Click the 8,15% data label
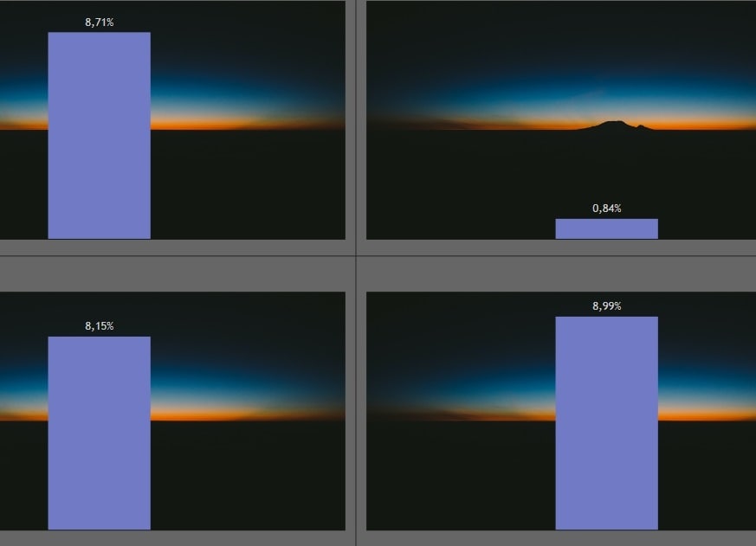 pyautogui.click(x=100, y=326)
